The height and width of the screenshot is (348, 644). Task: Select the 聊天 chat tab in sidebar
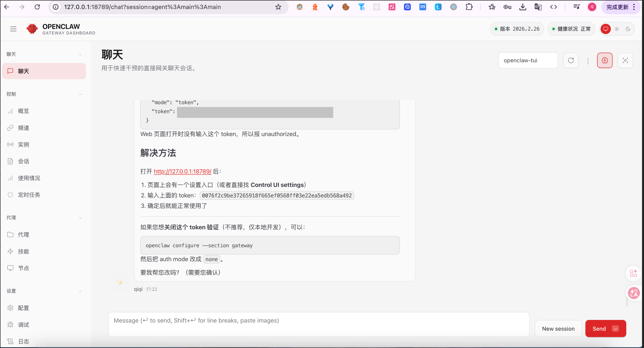tap(24, 71)
